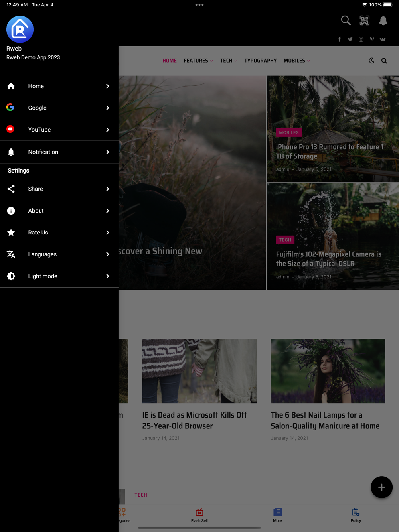Tap the Light mode brightness icon
399x532 pixels.
coord(11,276)
